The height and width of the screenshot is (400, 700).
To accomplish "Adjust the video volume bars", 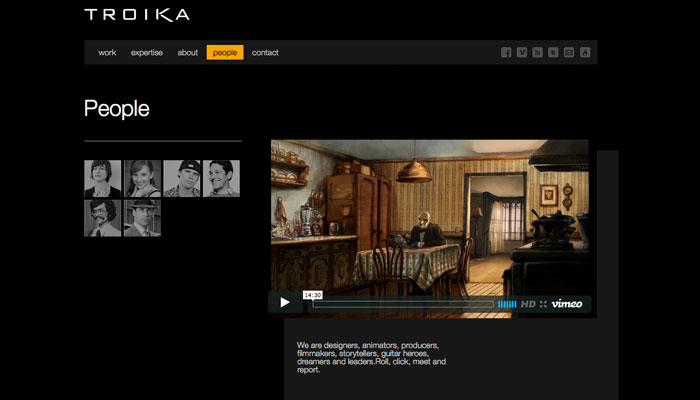I will [x=507, y=304].
